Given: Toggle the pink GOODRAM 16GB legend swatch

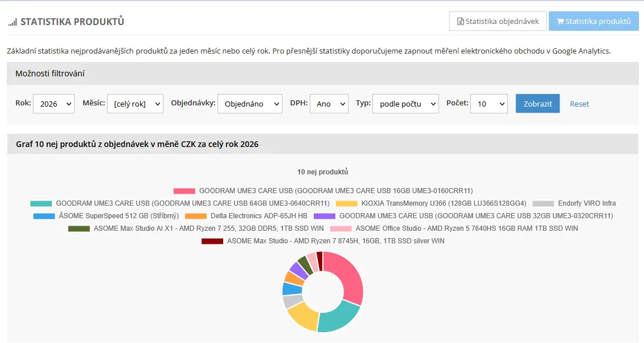Looking at the screenshot, I should [x=184, y=191].
